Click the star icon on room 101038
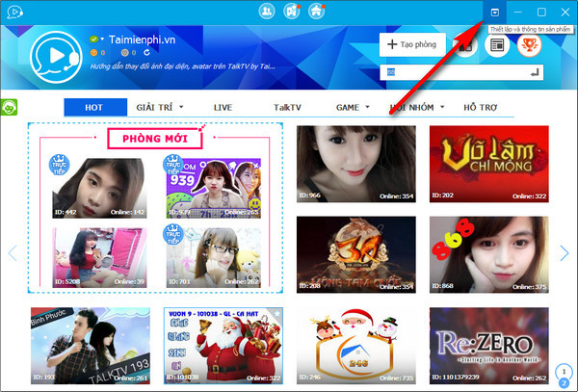The image size is (578, 392). click(x=276, y=314)
